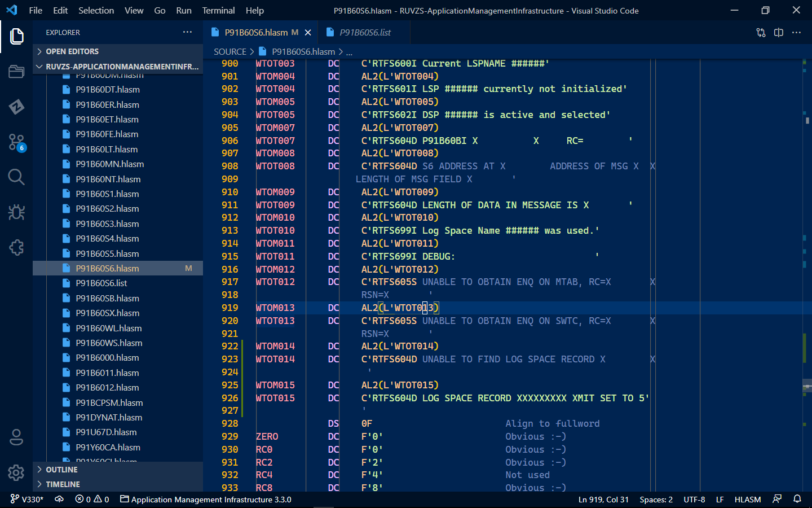812x508 pixels.
Task: Open the Terminal menu
Action: [x=218, y=10]
